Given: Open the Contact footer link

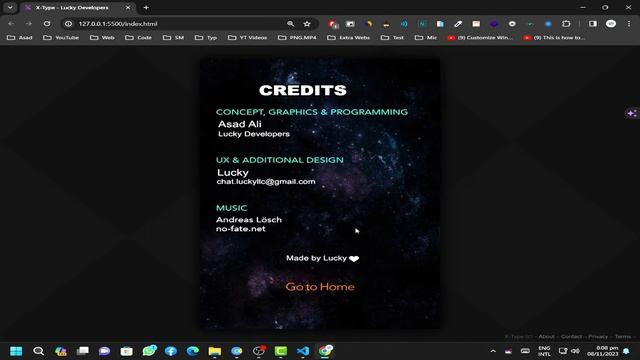Looking at the screenshot, I should point(571,337).
